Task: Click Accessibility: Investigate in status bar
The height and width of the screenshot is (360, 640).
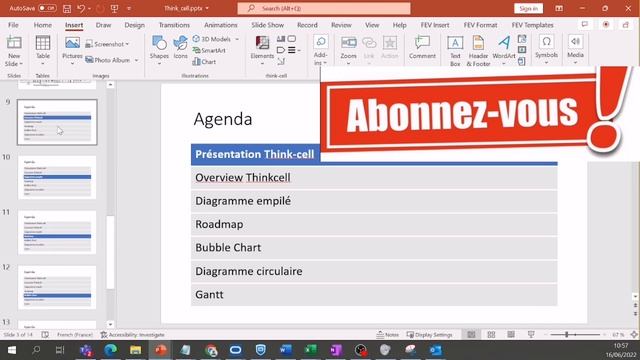Action: [133, 335]
